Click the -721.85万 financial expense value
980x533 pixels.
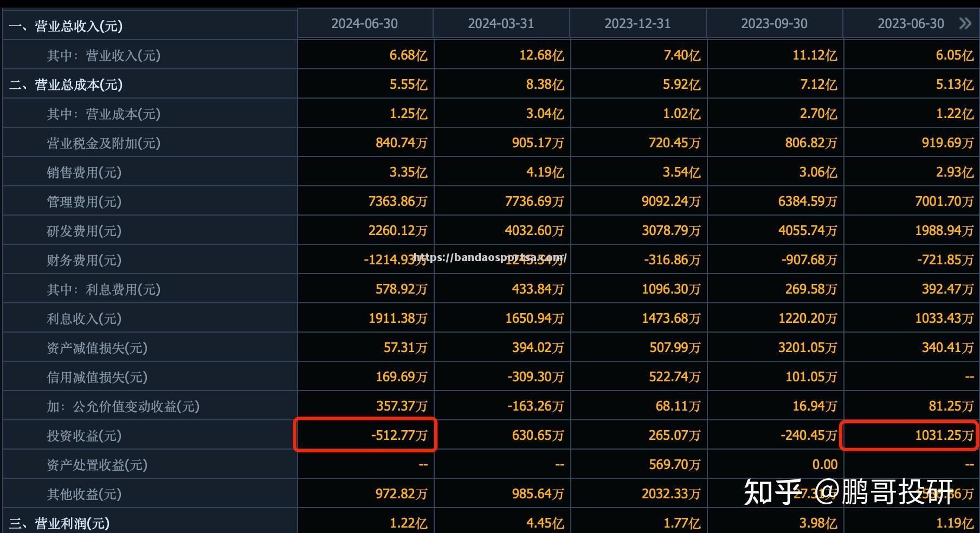click(x=945, y=260)
